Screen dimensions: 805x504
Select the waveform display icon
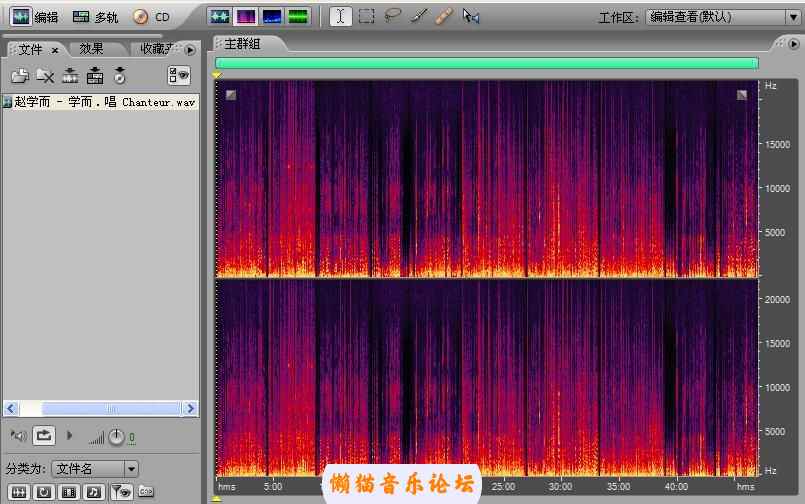click(x=219, y=16)
